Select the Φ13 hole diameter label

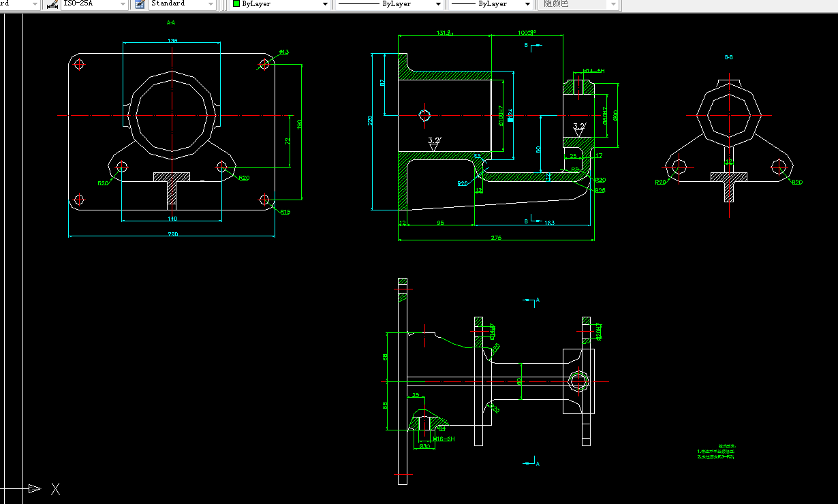click(x=284, y=52)
